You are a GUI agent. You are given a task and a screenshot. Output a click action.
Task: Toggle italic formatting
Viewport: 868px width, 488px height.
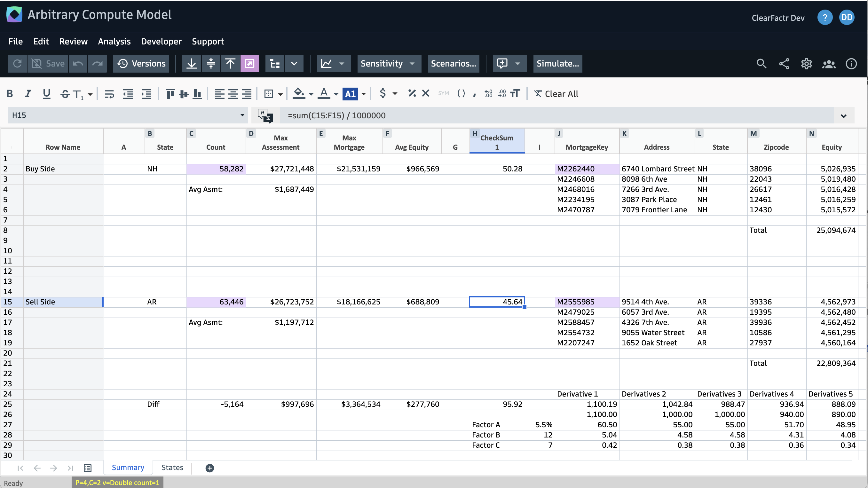pyautogui.click(x=28, y=94)
